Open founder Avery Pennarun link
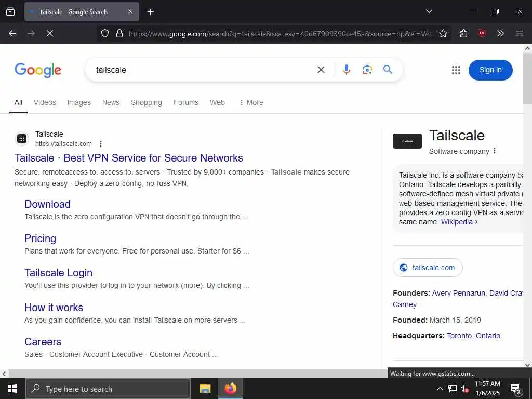Image resolution: width=532 pixels, height=399 pixels. (458, 293)
